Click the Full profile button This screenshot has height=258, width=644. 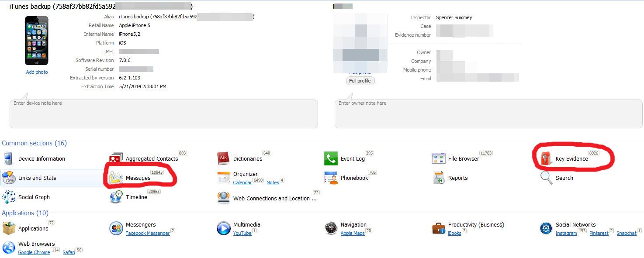click(360, 81)
